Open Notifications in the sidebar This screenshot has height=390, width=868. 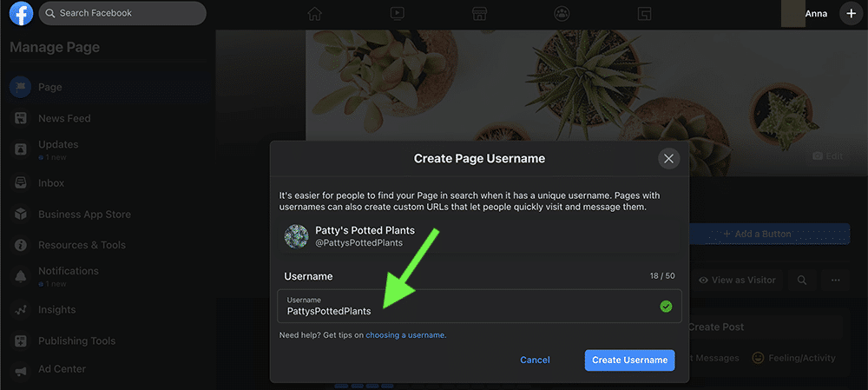click(68, 271)
